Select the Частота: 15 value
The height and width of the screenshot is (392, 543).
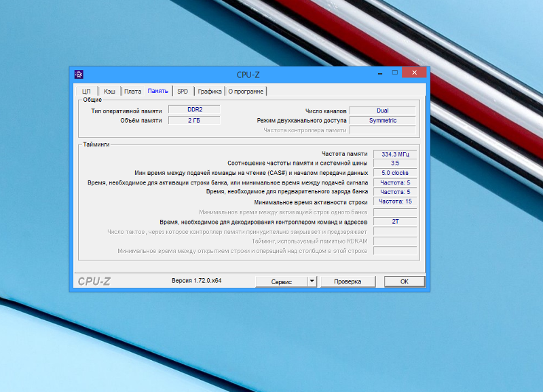(x=395, y=201)
